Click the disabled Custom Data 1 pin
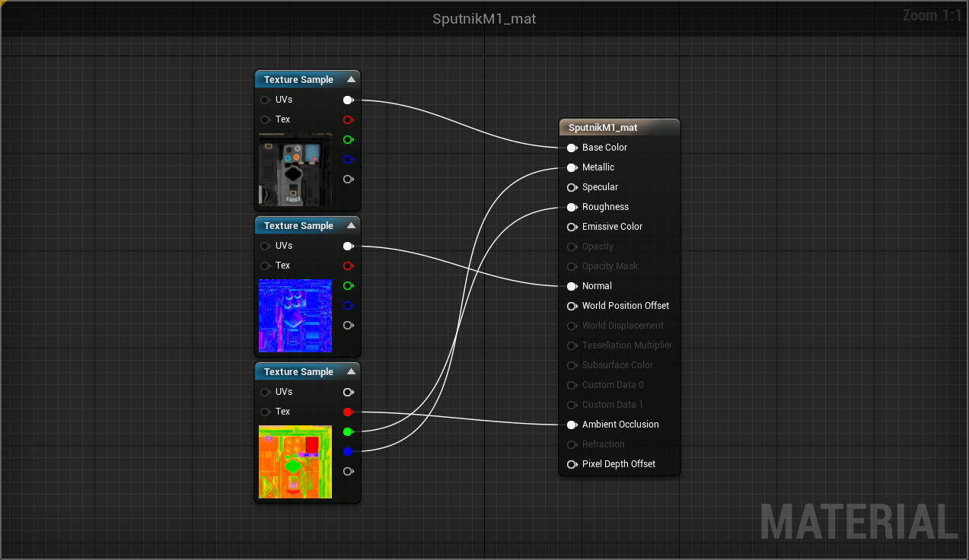The height and width of the screenshot is (560, 969). [x=572, y=405]
